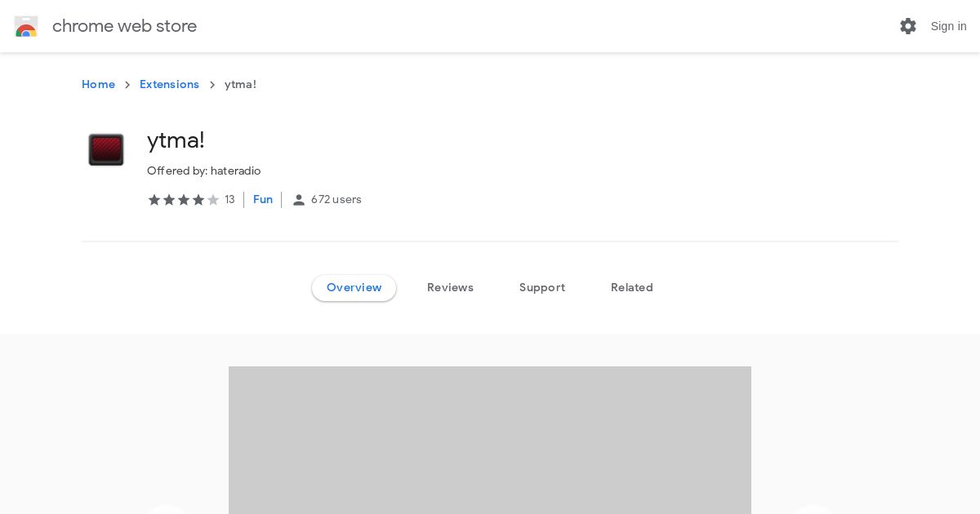Click the 672 users text
Screen dimensions: 980x514
point(336,200)
